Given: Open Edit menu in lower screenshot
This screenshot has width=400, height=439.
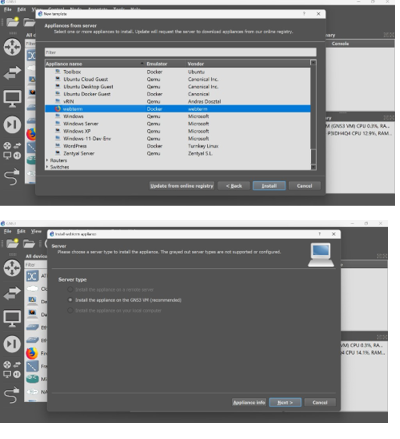Looking at the screenshot, I should 21,231.
